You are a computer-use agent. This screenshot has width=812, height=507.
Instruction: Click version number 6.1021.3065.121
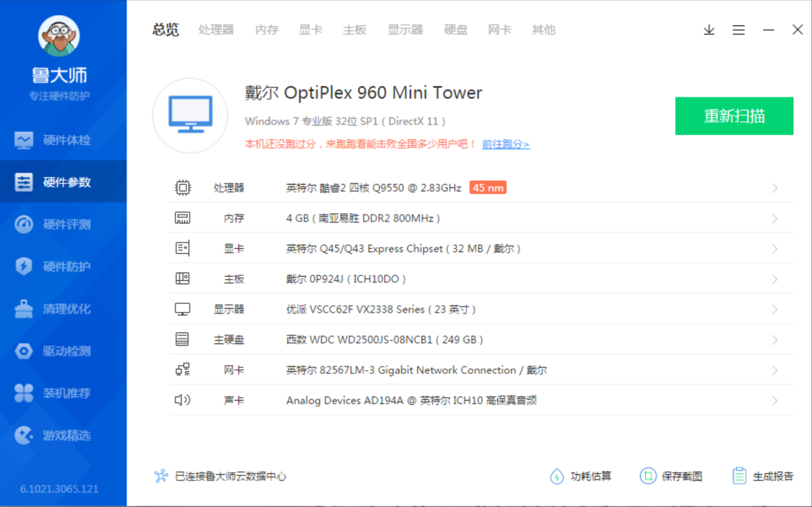(59, 489)
